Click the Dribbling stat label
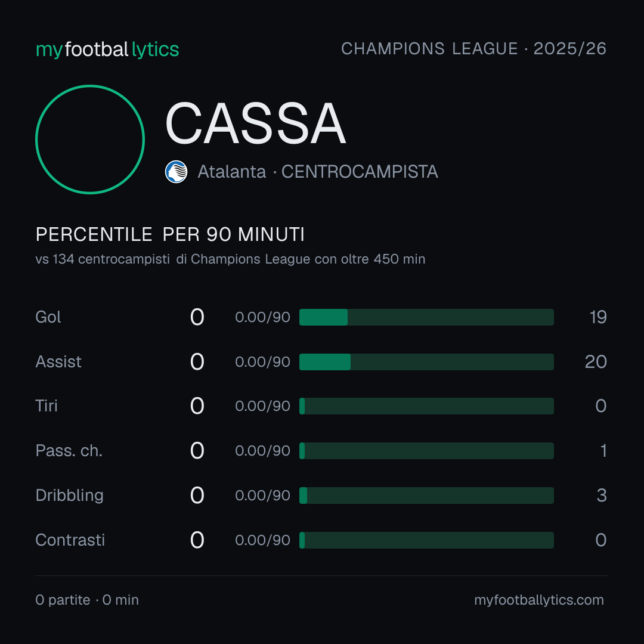 [x=69, y=496]
